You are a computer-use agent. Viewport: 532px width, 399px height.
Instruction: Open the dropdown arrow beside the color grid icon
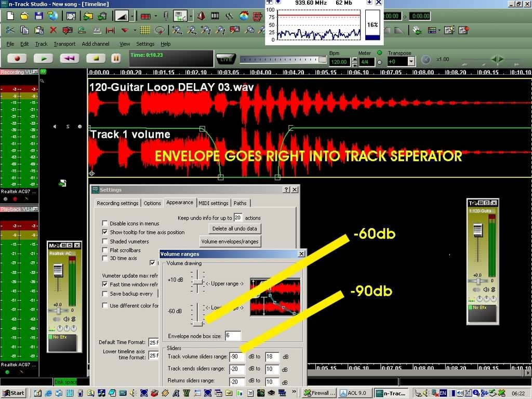(x=440, y=30)
